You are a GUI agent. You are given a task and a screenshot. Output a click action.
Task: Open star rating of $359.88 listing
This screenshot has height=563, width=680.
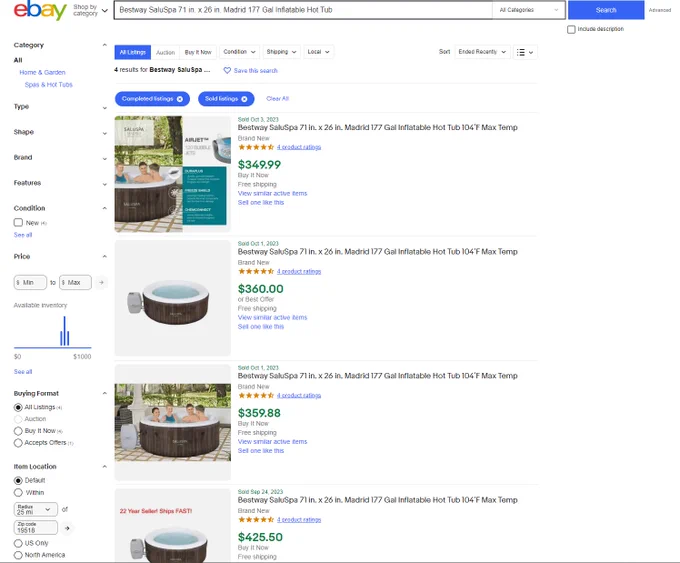click(x=256, y=396)
